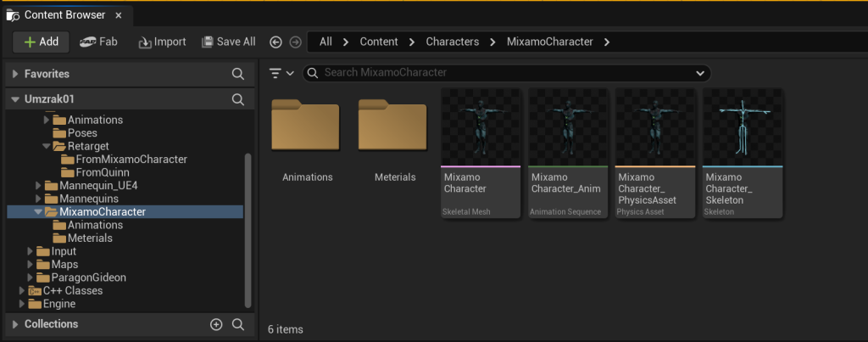Select FromMixamoCharacter folder in tree

coord(124,159)
